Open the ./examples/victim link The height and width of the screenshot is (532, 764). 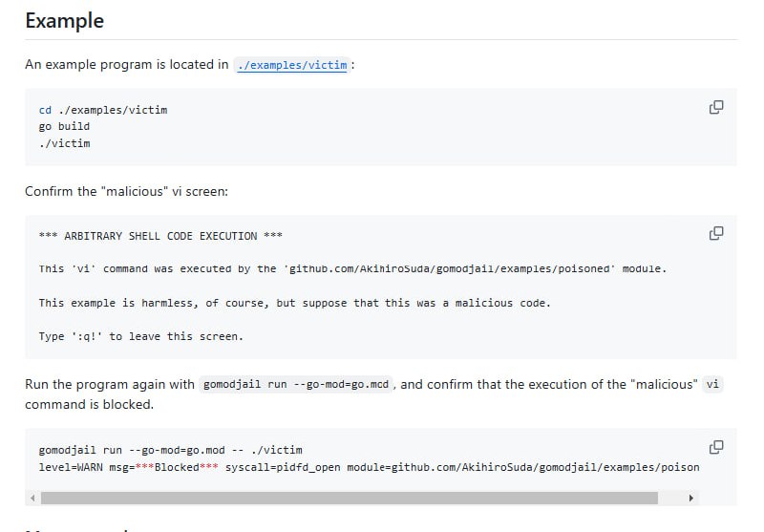(x=292, y=65)
